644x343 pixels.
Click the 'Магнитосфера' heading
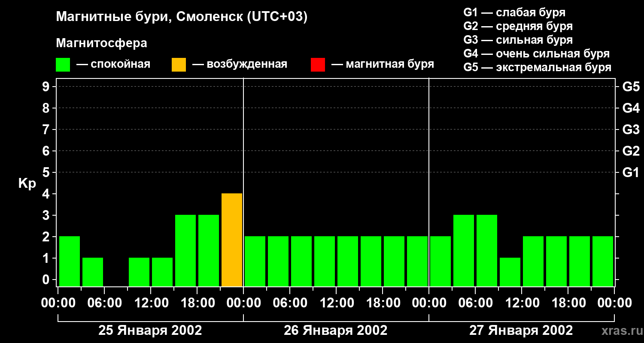[101, 43]
